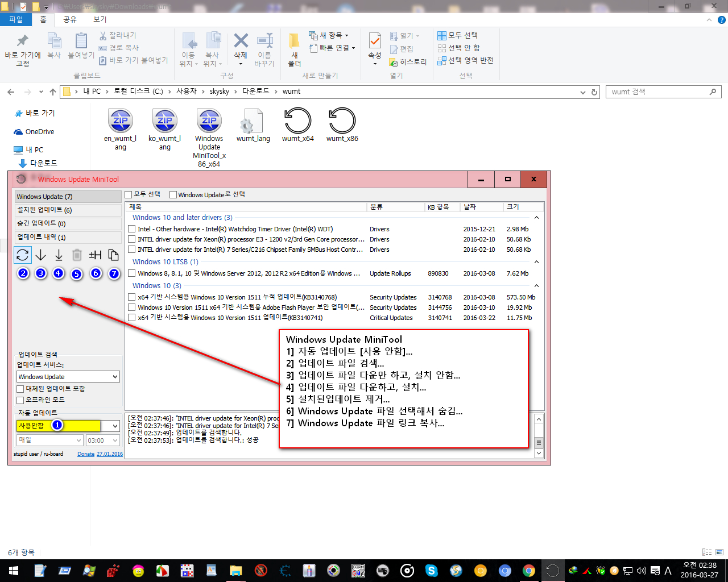Click 경로 복사 in the ribbon
This screenshot has width=728, height=582.
pos(119,48)
